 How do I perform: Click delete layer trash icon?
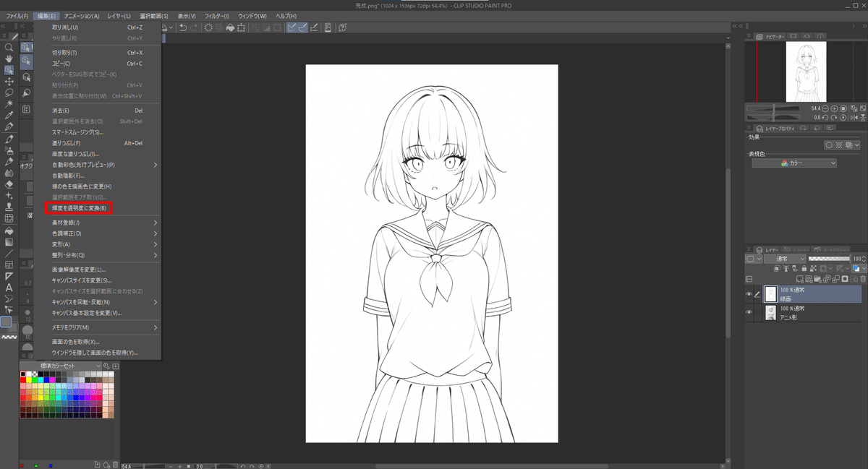tap(863, 279)
